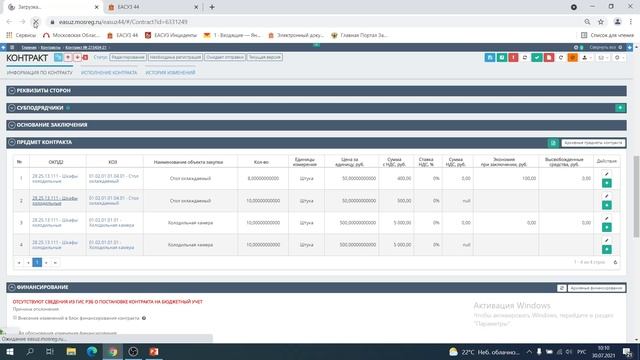The width and height of the screenshot is (640, 360).
Task: Open File Explorer from taskbar
Action: pyautogui.click(x=71, y=351)
